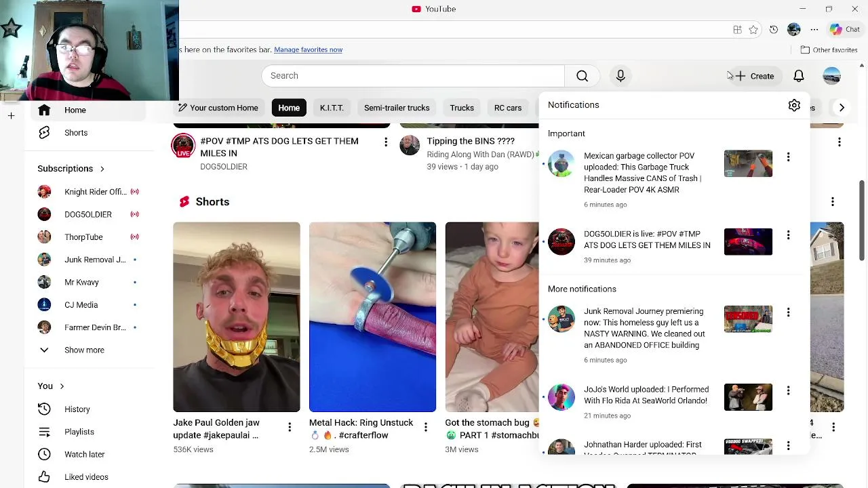Screen dimensions: 868x488
Task: Open the Jake Paul Golden jaw short thumbnail
Action: pyautogui.click(x=237, y=317)
